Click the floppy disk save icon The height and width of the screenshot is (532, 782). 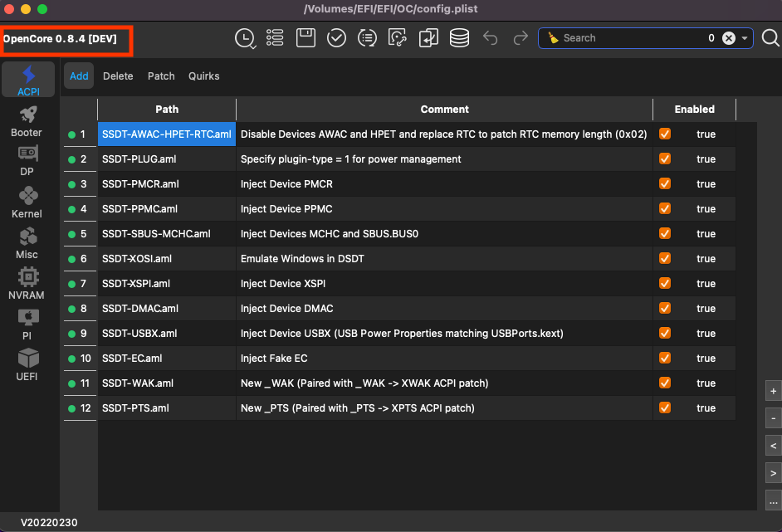tap(305, 38)
